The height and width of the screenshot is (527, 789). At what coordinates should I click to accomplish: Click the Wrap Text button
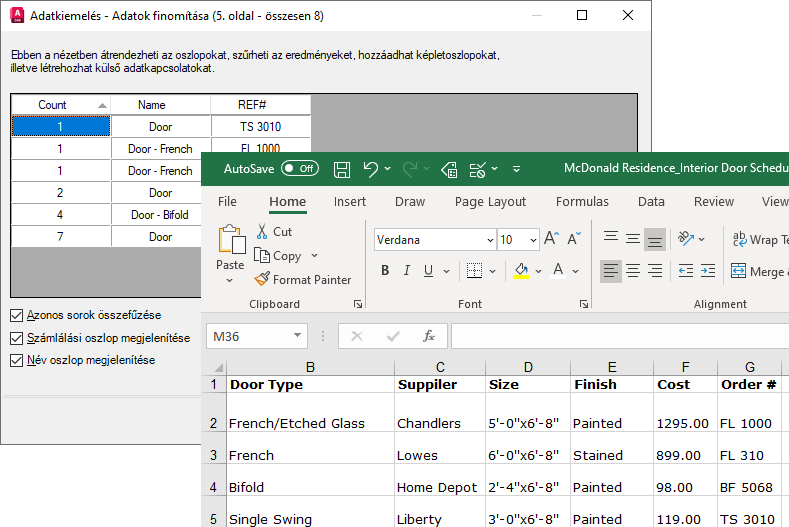point(760,240)
